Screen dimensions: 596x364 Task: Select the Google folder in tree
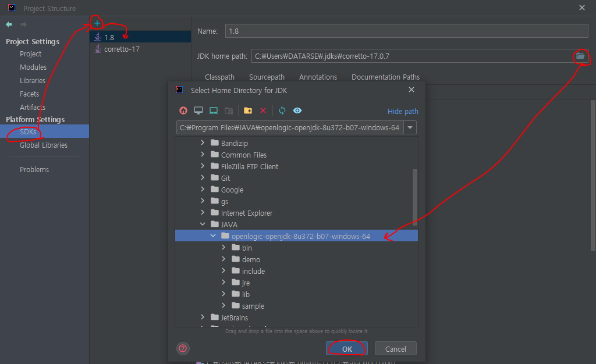click(x=232, y=190)
